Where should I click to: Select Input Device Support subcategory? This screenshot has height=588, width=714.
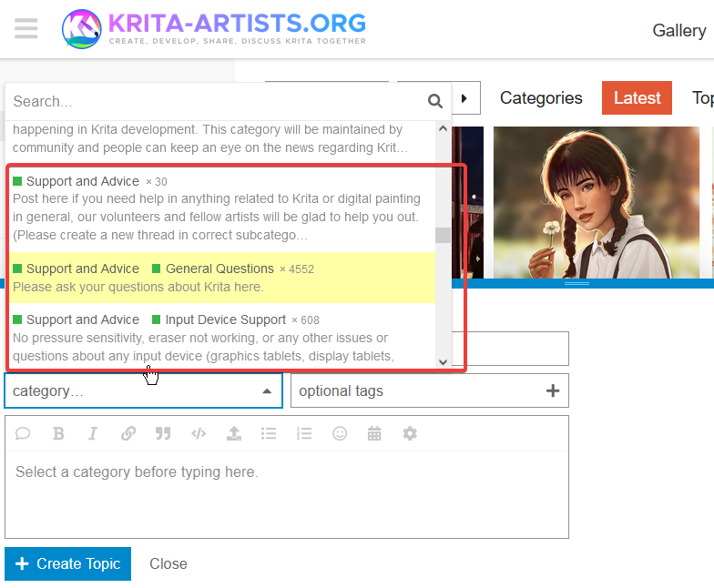pos(222,337)
